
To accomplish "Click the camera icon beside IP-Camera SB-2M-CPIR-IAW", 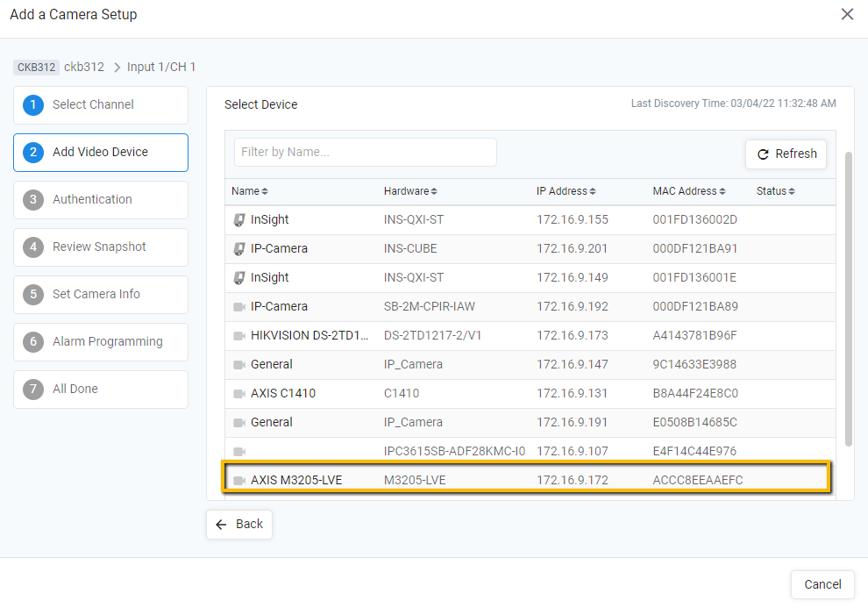I will (x=239, y=307).
